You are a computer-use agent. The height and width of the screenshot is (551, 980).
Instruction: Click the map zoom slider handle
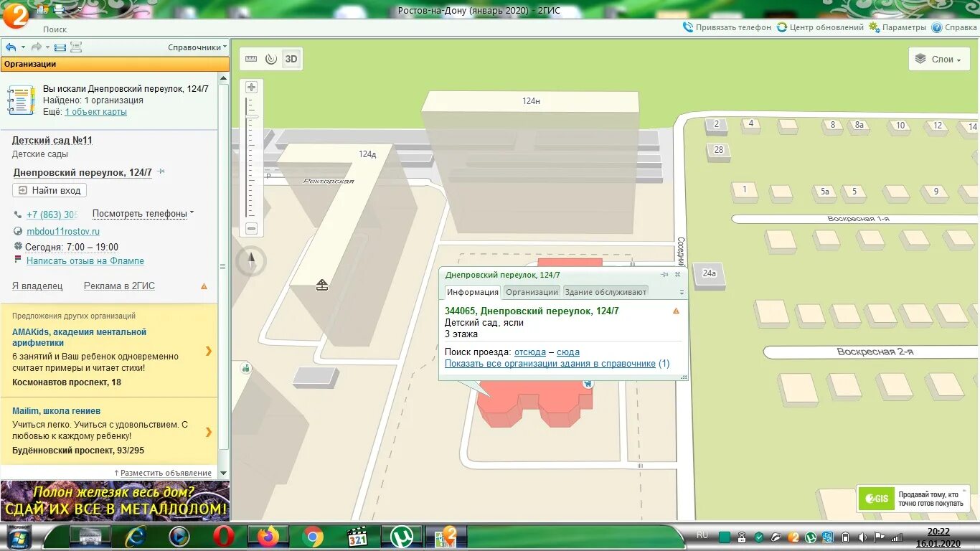pos(252,115)
